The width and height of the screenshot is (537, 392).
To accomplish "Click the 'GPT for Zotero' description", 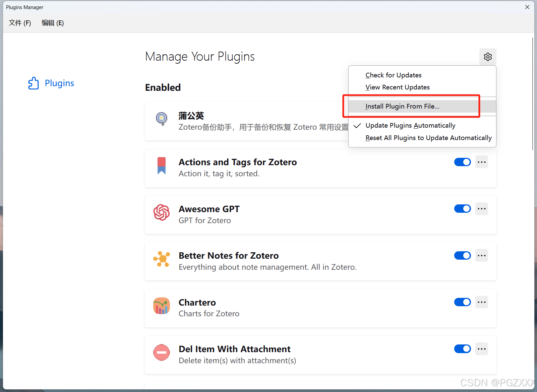I will click(x=205, y=220).
